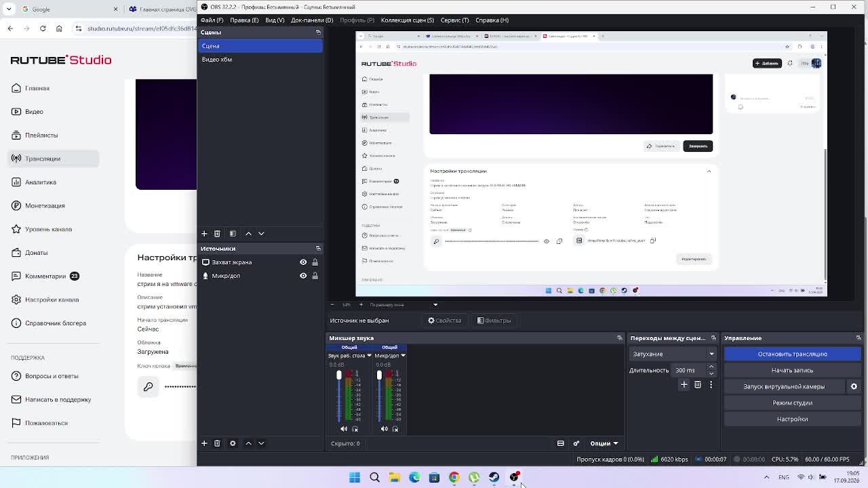868x488 pixels.
Task: Open Chrome tab search dropdown arrow
Action: (9, 9)
